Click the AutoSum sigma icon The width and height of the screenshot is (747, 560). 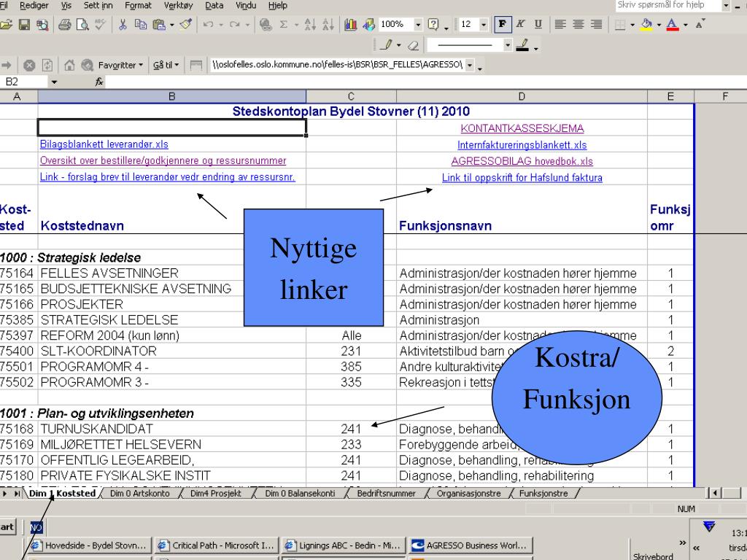pos(284,24)
